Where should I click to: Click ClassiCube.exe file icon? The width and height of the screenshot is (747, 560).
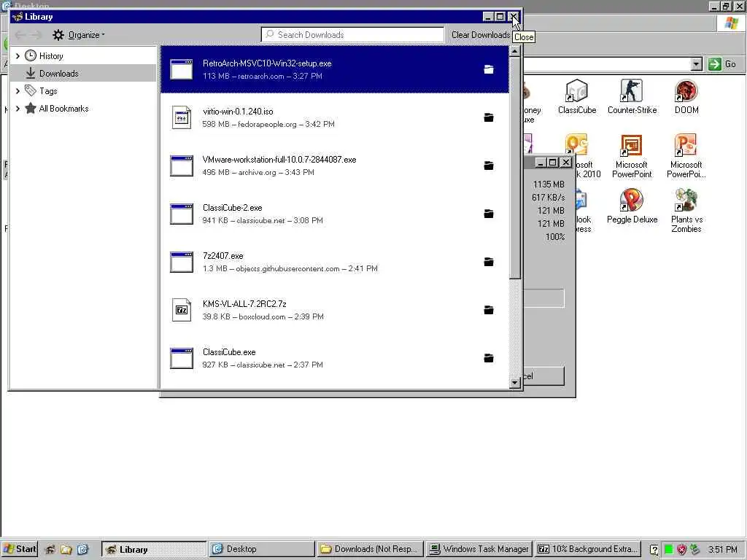tap(182, 358)
